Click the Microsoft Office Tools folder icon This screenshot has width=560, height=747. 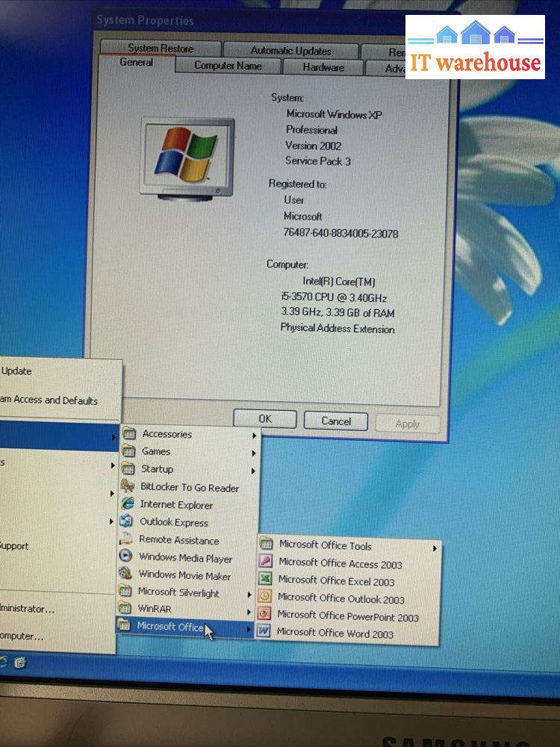[267, 544]
